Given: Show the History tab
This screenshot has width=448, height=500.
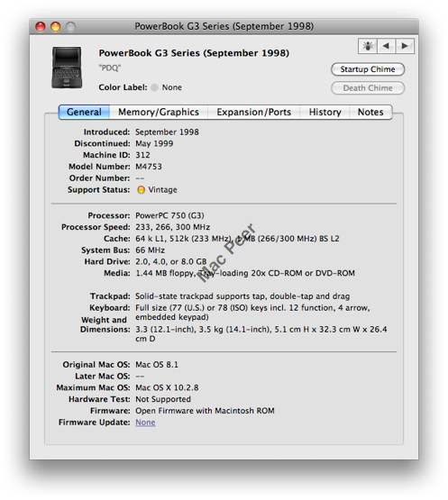Looking at the screenshot, I should 325,112.
